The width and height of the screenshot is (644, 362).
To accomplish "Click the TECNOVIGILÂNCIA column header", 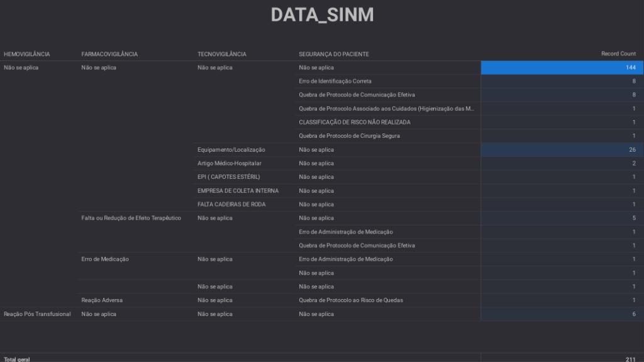I will point(222,54).
